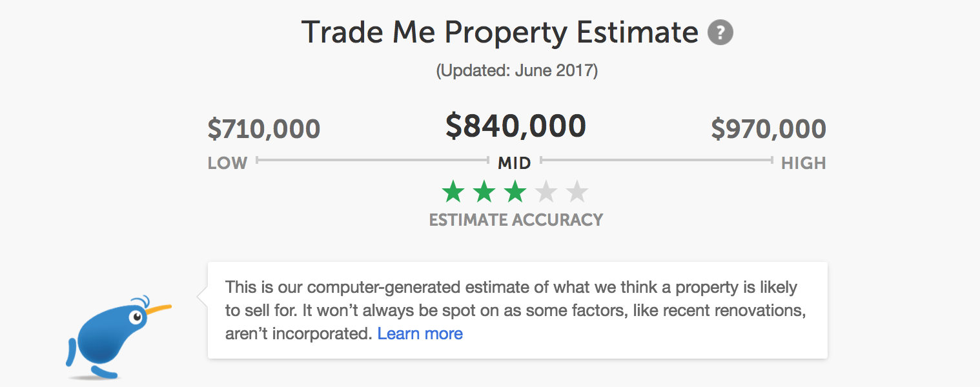
Task: Select the $840,000 mid estimate value
Action: [x=515, y=126]
